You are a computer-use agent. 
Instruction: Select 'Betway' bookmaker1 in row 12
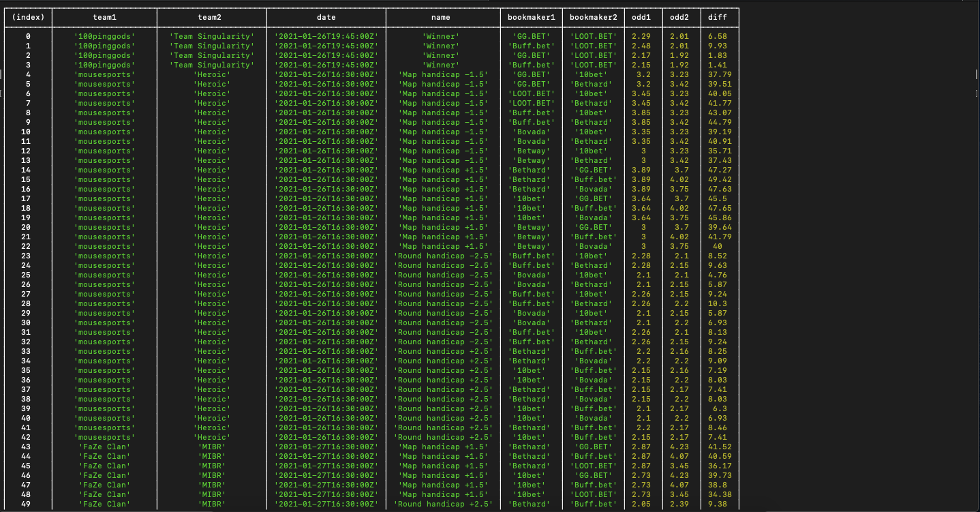532,151
